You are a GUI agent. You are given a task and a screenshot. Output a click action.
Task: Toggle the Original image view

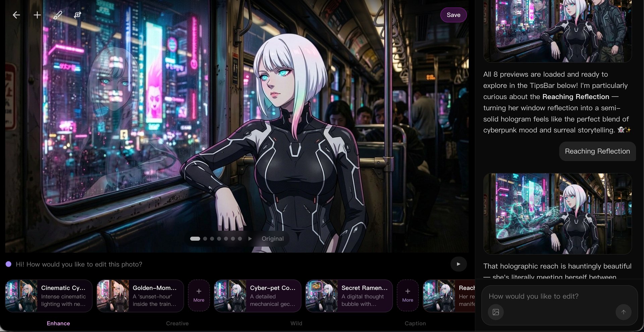pos(272,239)
